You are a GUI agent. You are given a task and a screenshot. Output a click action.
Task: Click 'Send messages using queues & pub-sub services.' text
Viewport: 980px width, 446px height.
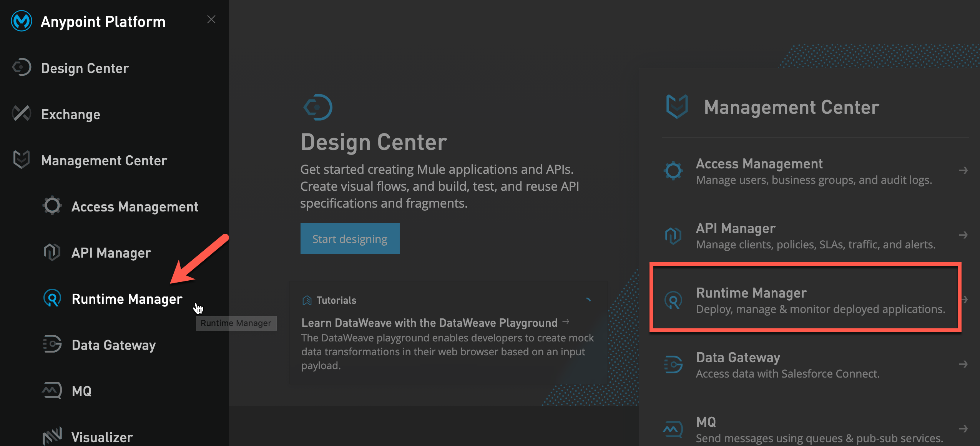pos(819,438)
